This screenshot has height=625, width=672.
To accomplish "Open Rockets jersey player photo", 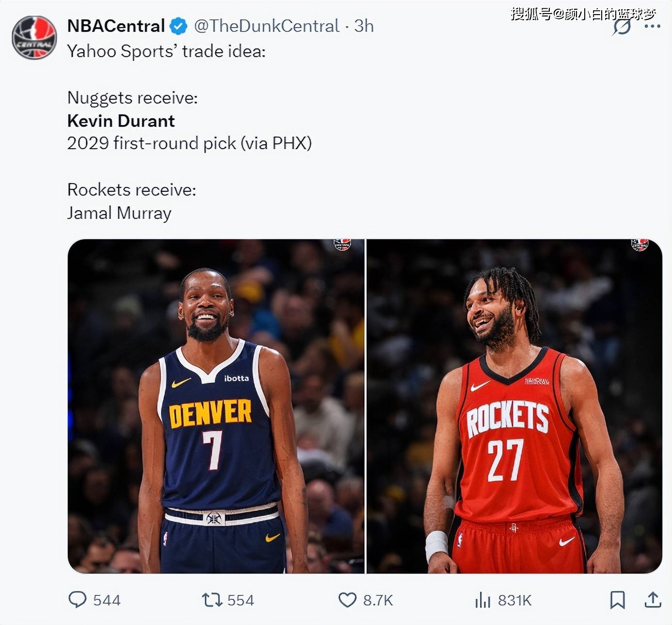I will click(x=514, y=406).
